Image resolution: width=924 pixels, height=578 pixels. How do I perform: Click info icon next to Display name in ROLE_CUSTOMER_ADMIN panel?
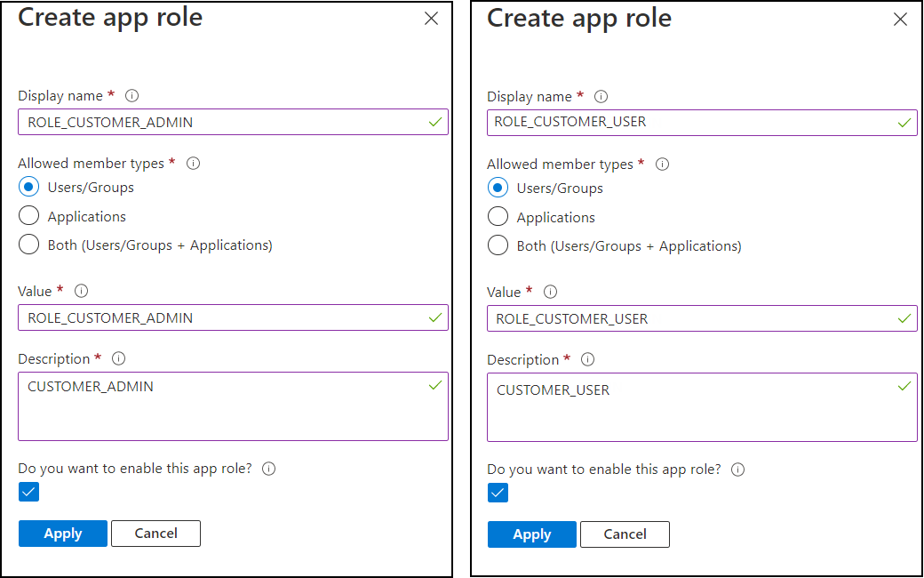(132, 95)
